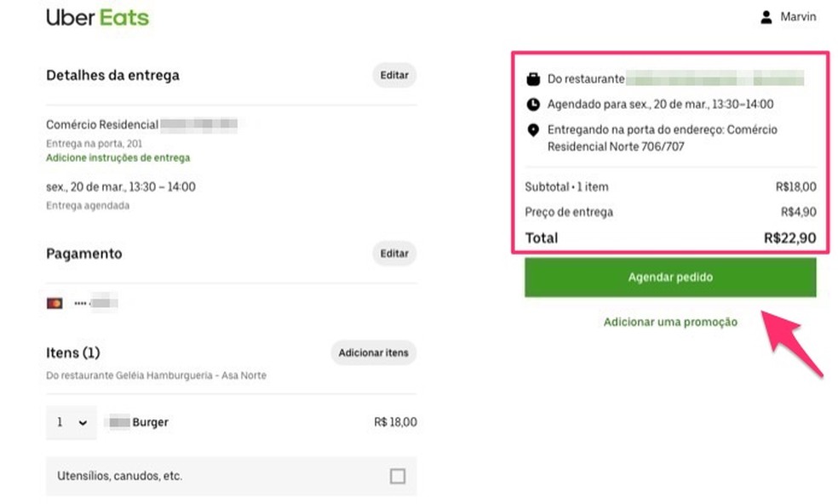Click the Adicionar itens button

click(373, 352)
